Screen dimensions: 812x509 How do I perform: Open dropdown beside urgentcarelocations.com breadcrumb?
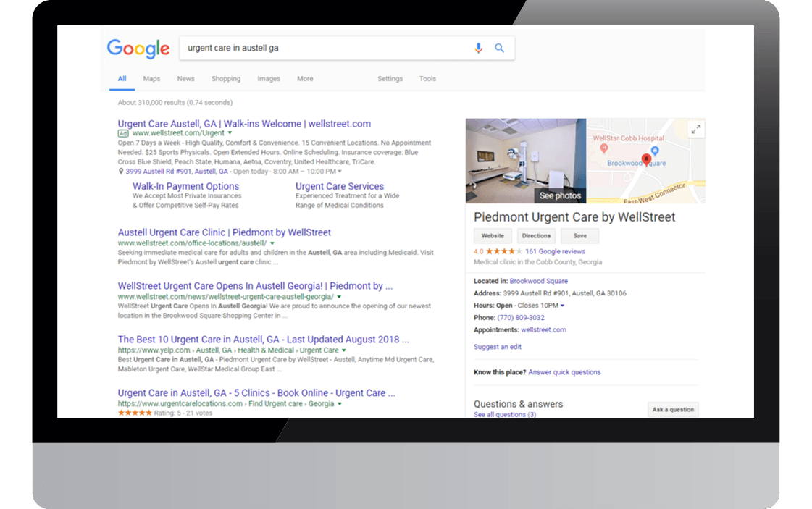point(340,404)
